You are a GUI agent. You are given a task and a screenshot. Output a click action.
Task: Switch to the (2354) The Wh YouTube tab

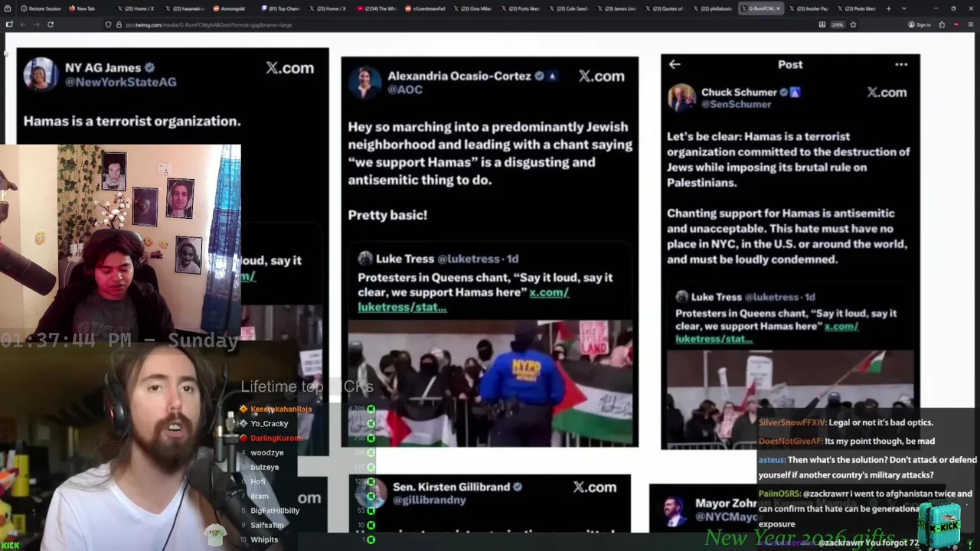(377, 8)
